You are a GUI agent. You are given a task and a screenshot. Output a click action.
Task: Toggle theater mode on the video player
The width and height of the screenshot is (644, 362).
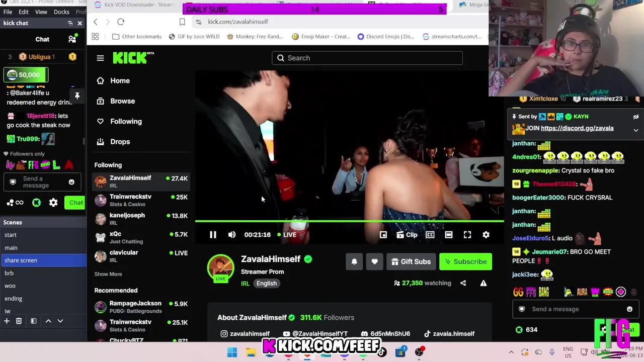(449, 235)
